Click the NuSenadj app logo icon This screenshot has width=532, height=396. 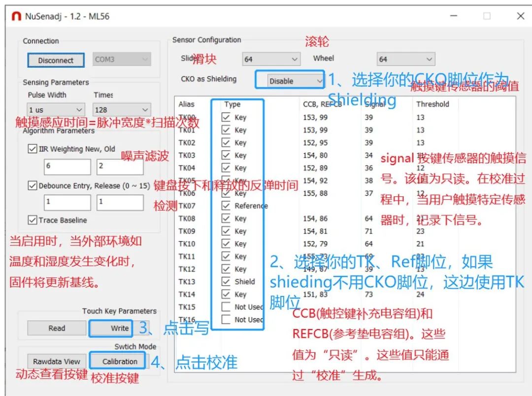tap(16, 16)
